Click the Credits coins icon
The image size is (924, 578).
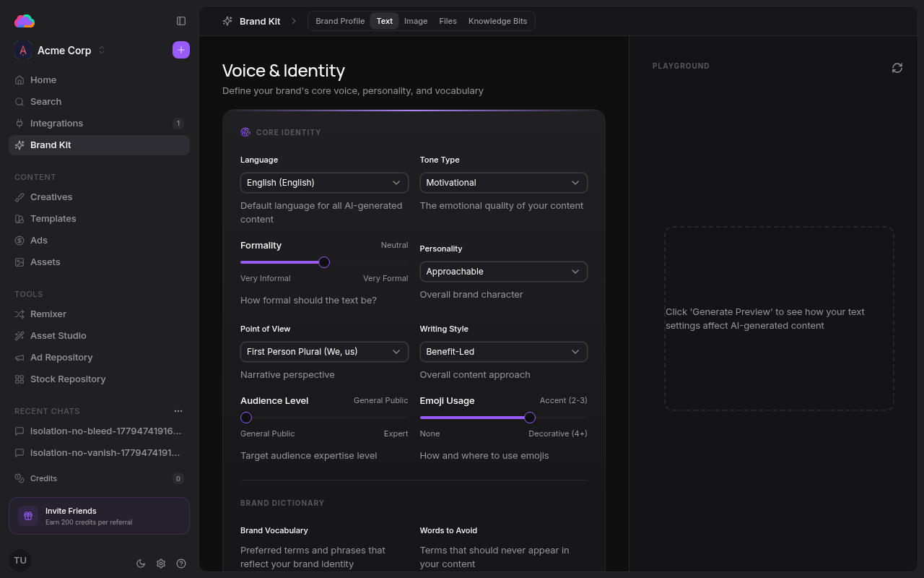tap(19, 478)
